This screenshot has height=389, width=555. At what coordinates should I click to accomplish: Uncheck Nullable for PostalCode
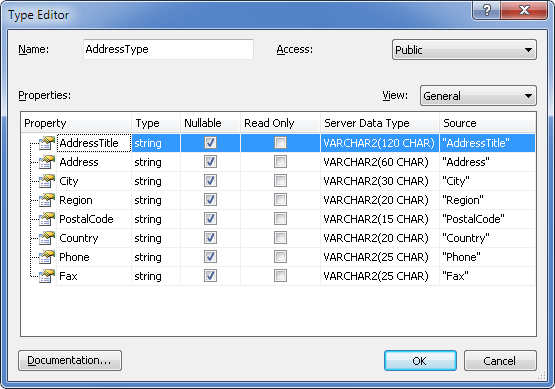[210, 219]
